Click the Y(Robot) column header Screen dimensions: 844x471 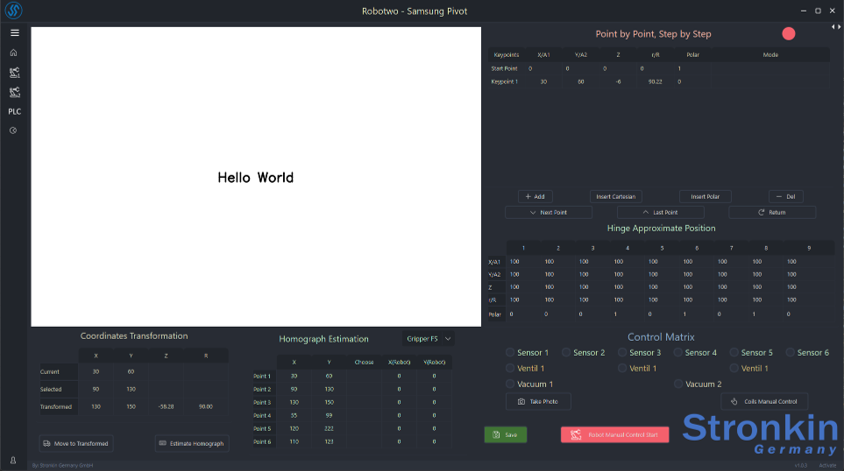click(434, 362)
